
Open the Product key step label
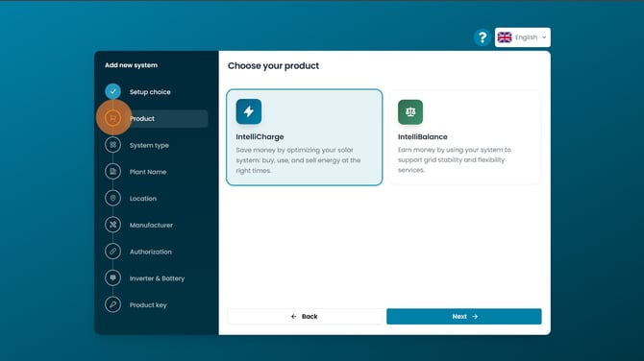click(x=148, y=305)
